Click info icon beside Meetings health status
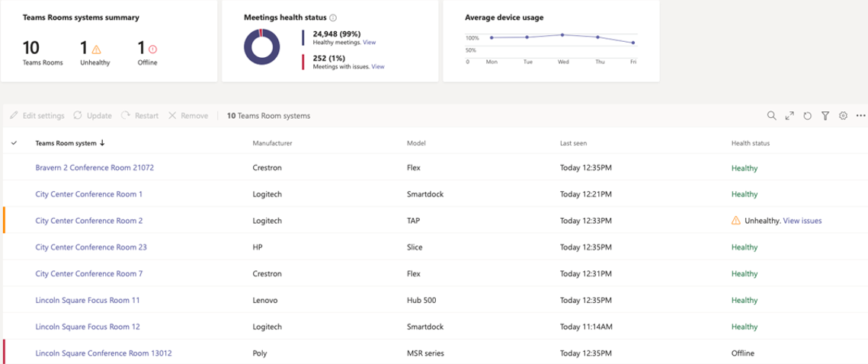This screenshot has width=868, height=364. 334,18
